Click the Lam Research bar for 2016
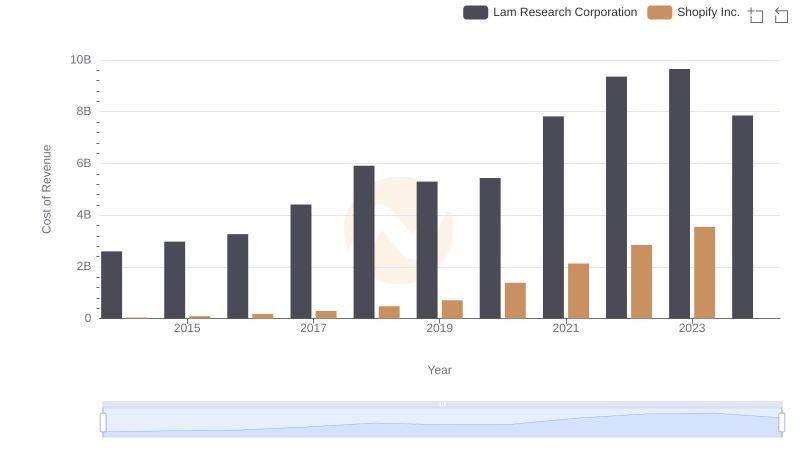Image resolution: width=800 pixels, height=461 pixels. (x=238, y=276)
